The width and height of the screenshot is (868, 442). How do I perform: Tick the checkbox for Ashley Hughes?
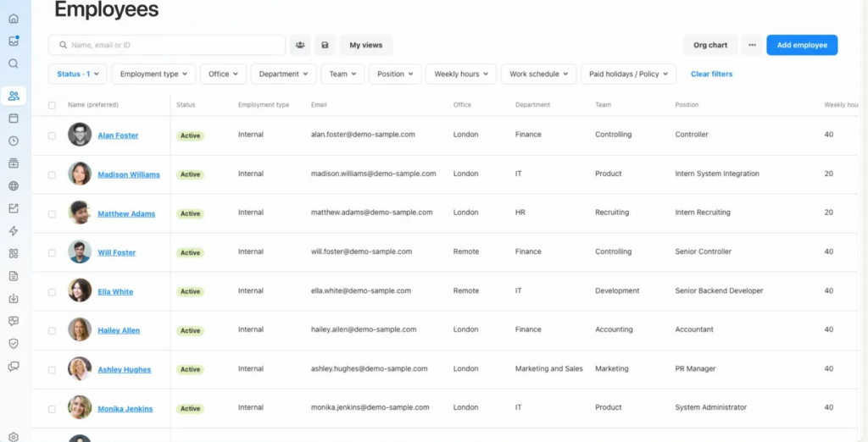tap(52, 370)
